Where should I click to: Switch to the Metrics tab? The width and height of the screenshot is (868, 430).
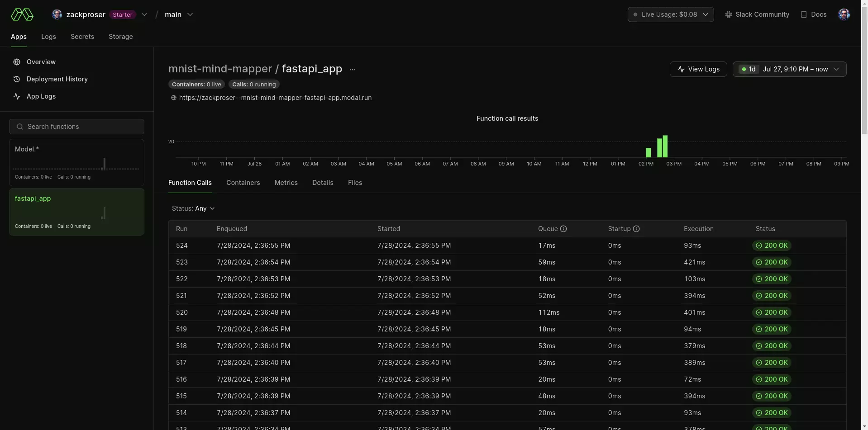pos(286,183)
